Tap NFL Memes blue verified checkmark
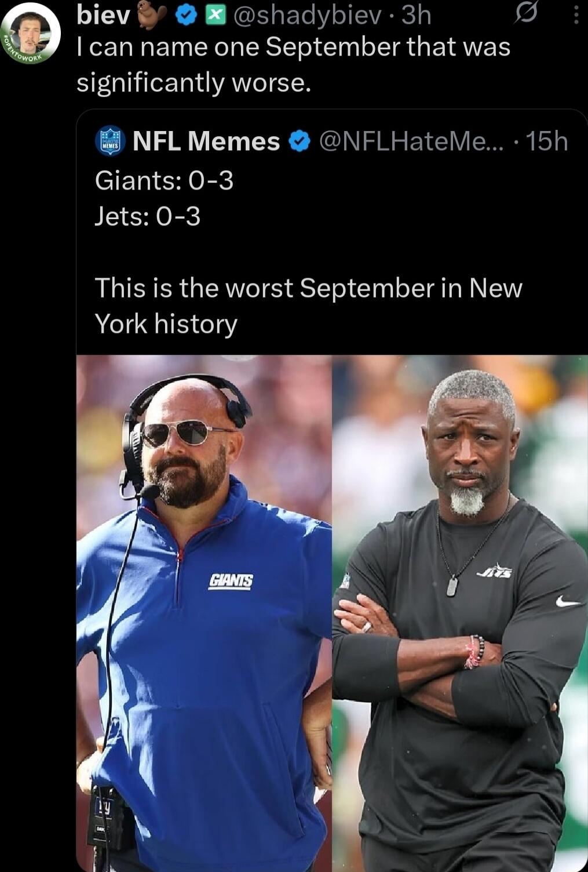Image resolution: width=588 pixels, height=872 pixels. point(299,141)
